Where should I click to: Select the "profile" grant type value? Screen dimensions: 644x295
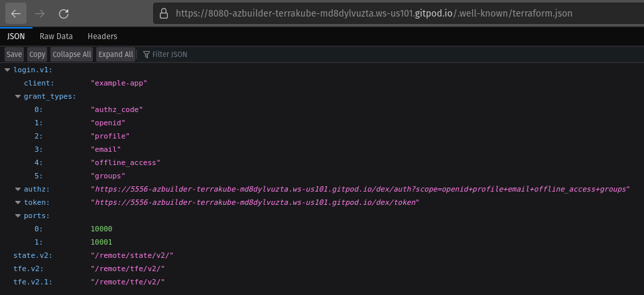110,136
